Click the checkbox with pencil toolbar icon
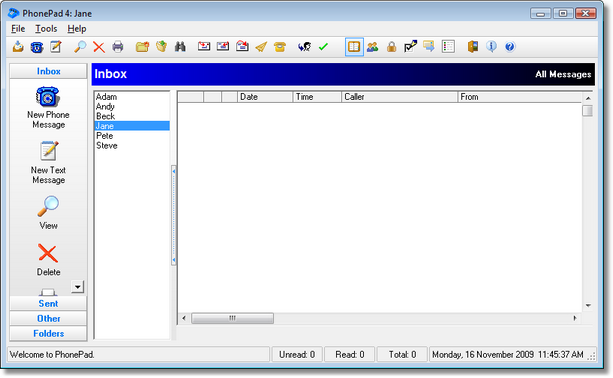The width and height of the screenshot is (613, 378). [x=410, y=47]
